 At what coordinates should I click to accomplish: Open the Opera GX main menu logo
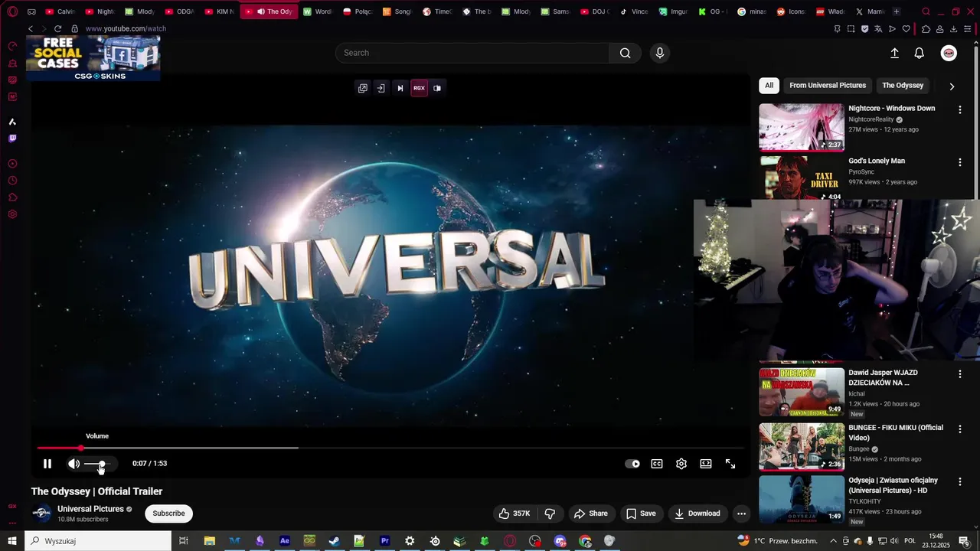click(x=12, y=11)
